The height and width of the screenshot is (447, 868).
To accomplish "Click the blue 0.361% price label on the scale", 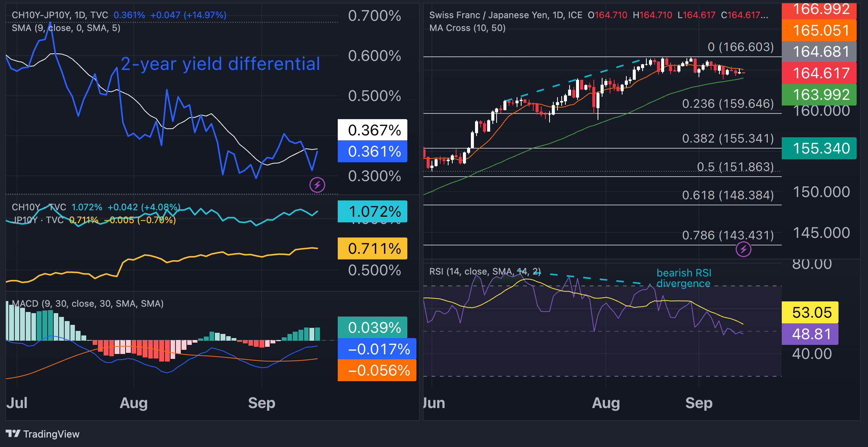I will pos(372,152).
